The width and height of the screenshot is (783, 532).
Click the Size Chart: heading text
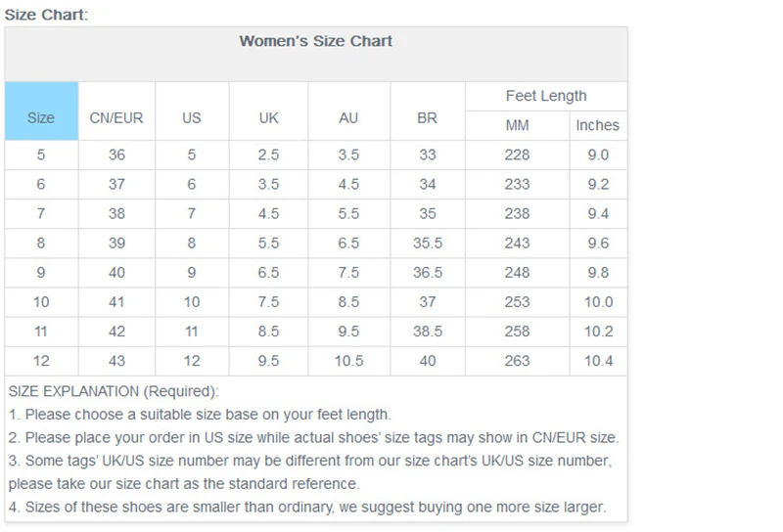[x=46, y=15]
